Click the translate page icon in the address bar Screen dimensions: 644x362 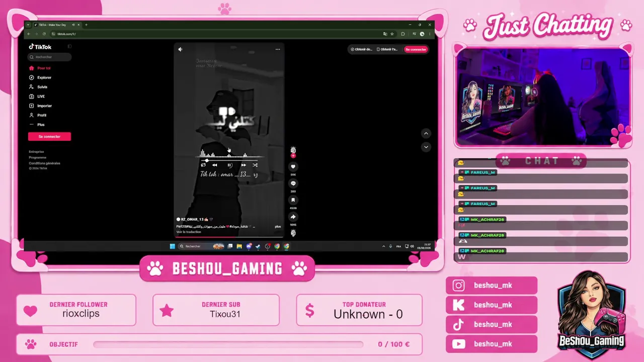point(385,34)
